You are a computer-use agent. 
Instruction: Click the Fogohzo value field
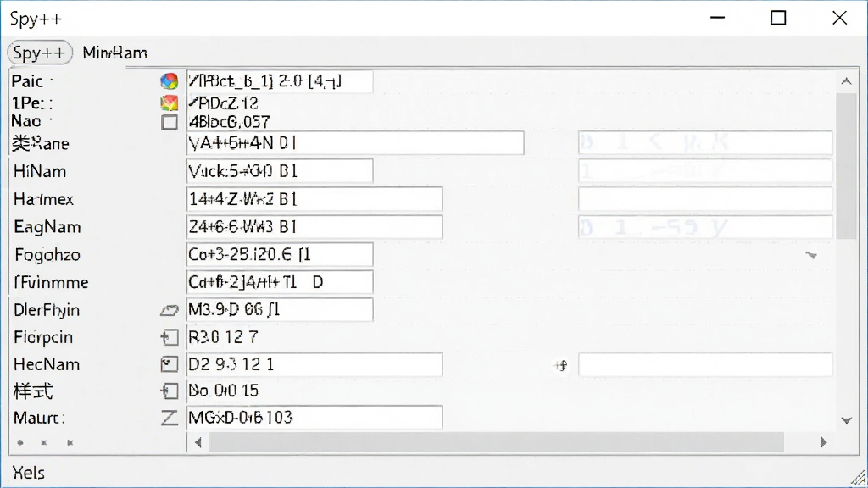click(280, 254)
